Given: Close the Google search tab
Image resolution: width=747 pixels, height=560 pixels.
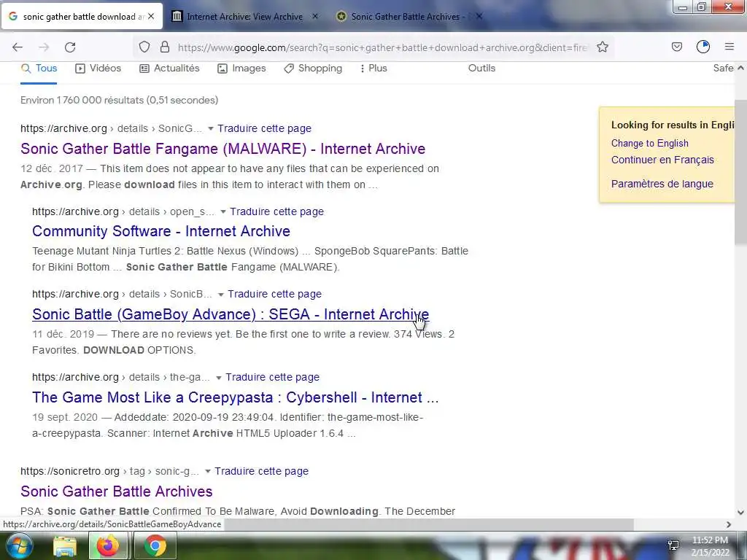Looking at the screenshot, I should [x=151, y=16].
